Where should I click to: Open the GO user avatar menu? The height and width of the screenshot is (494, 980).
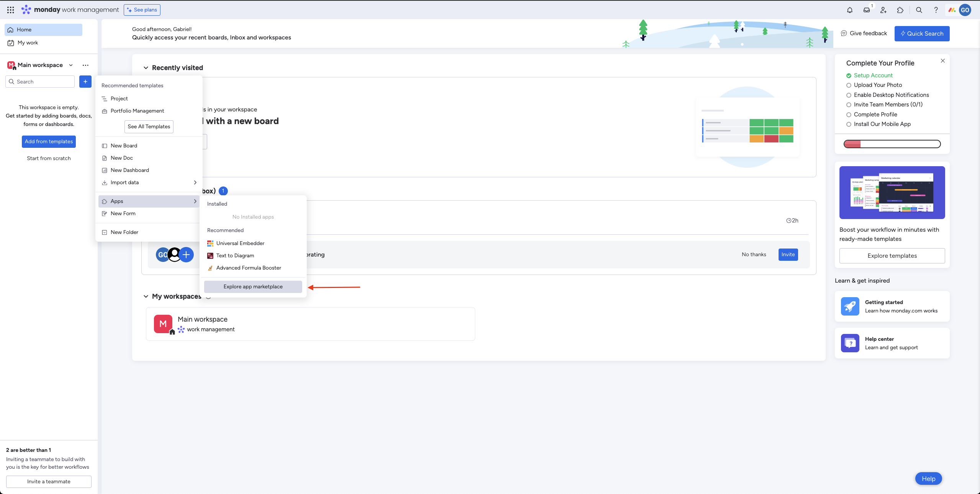click(965, 10)
